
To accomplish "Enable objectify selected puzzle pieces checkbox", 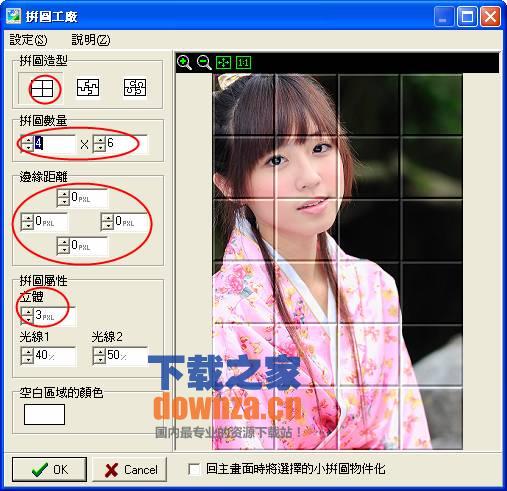I will tap(194, 469).
